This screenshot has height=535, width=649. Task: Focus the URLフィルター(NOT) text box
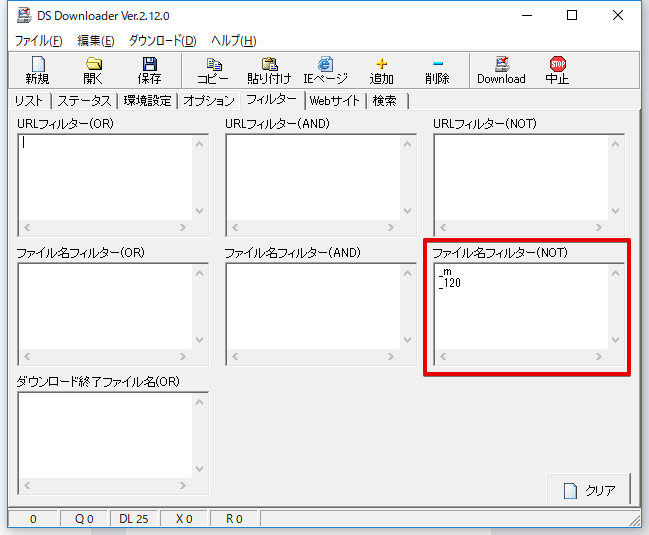coord(522,178)
